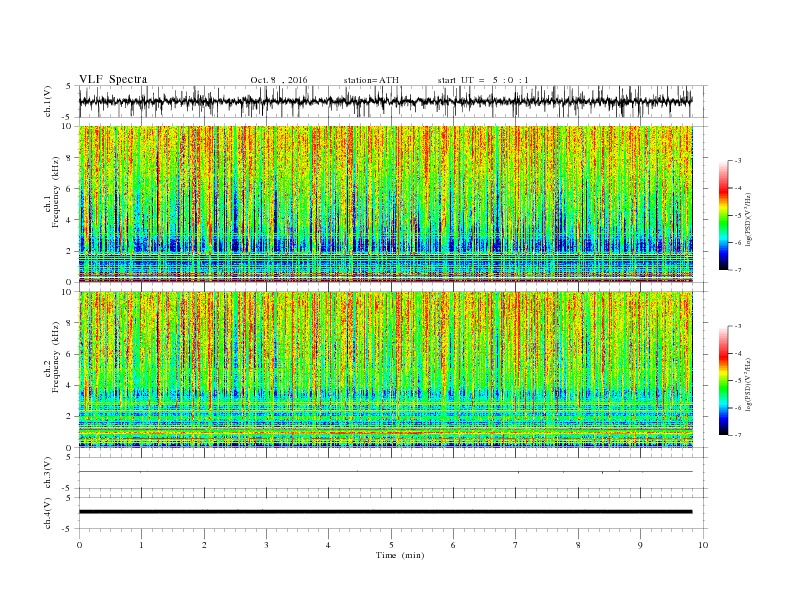Click the 'ch.1(V)' waveform axis label
Screen dimensions: 792x612
coord(47,101)
